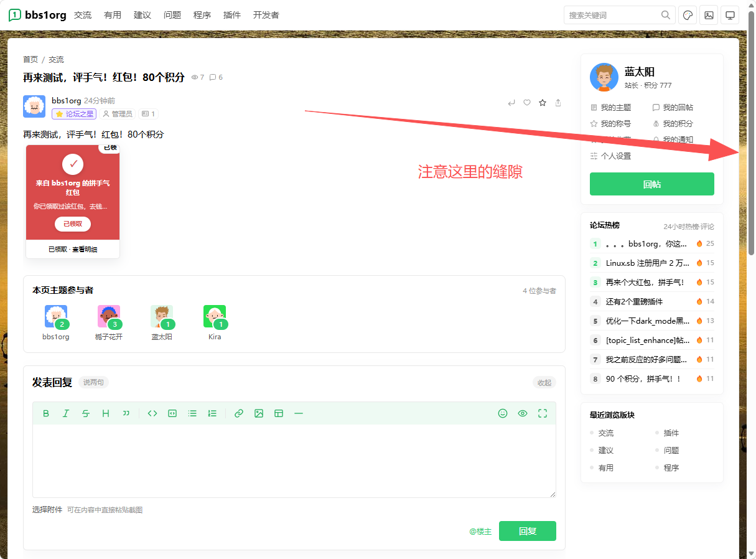Click 选择附件 to attach a file
Viewport: 756px width, 559px height.
[47, 510]
